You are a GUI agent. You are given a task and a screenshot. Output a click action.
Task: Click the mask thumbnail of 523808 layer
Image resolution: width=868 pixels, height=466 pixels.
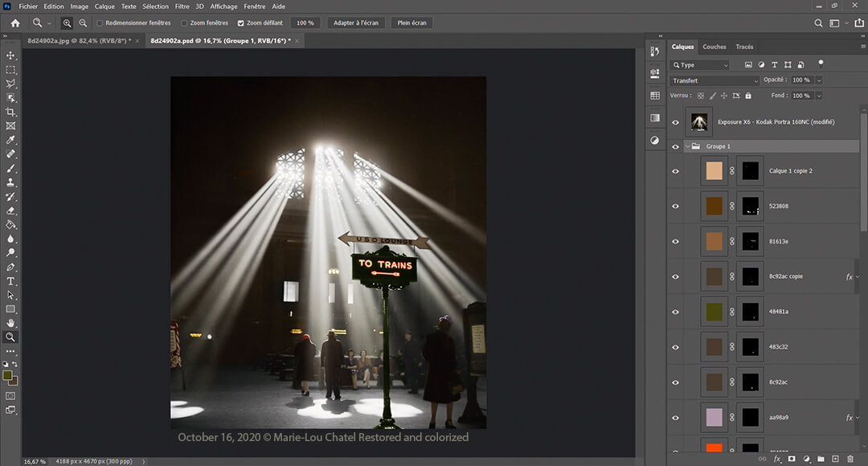(751, 206)
